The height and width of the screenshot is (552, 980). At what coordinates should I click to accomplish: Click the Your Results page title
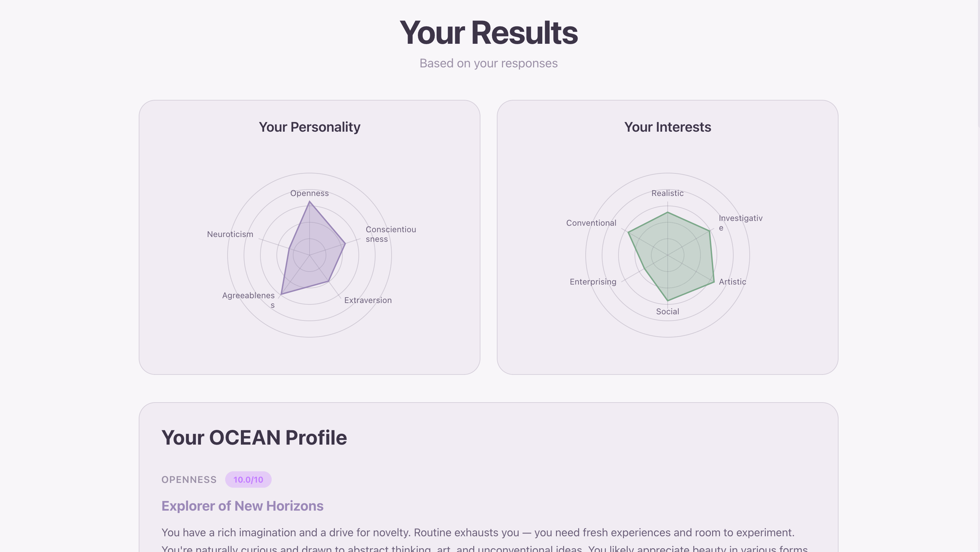[489, 33]
